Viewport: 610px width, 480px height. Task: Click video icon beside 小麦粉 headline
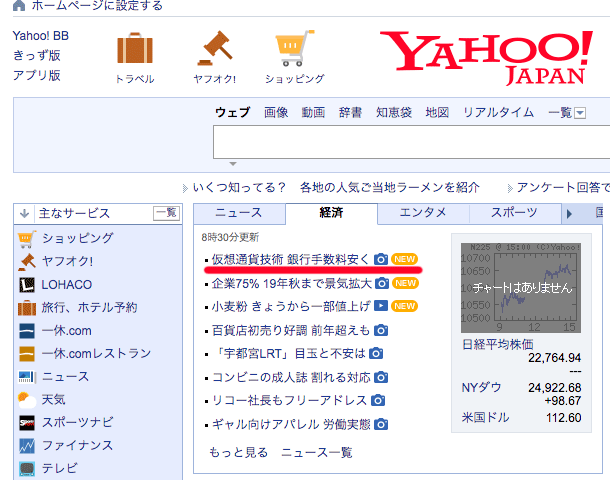click(x=381, y=306)
